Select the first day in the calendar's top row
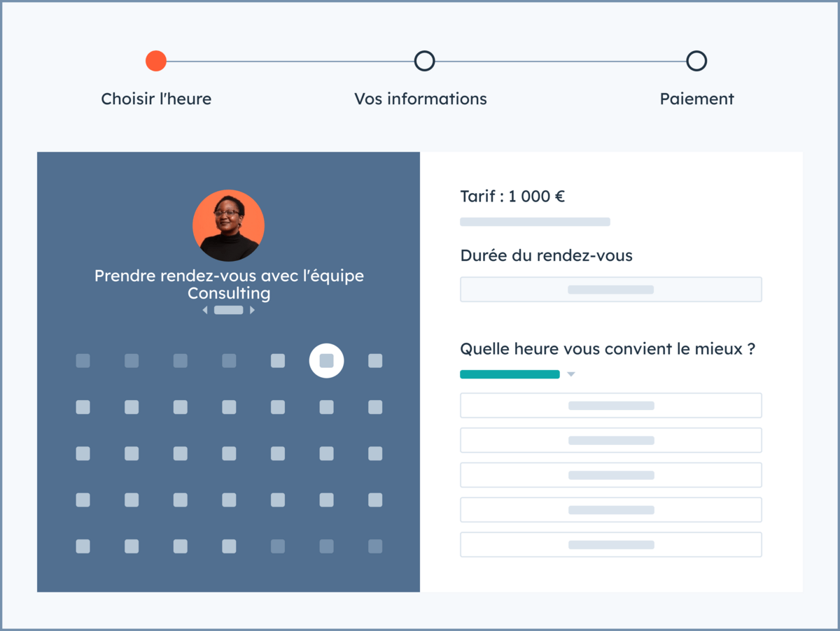The image size is (840, 631). [83, 361]
